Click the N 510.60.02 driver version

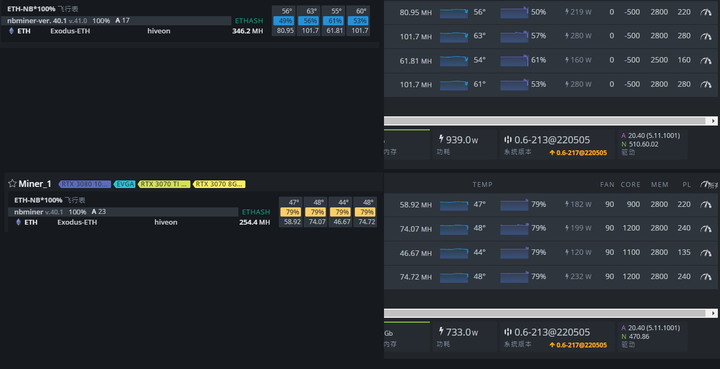pos(640,144)
